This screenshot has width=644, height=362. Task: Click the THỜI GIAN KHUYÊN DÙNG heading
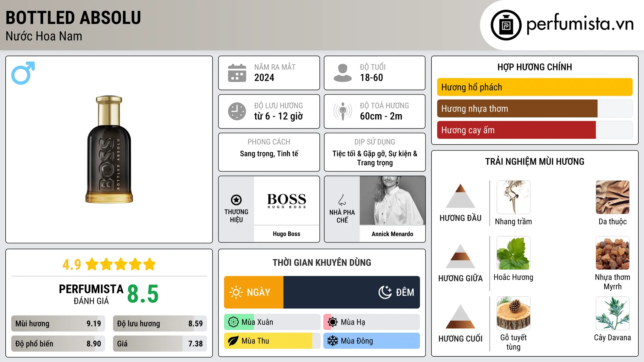322,262
